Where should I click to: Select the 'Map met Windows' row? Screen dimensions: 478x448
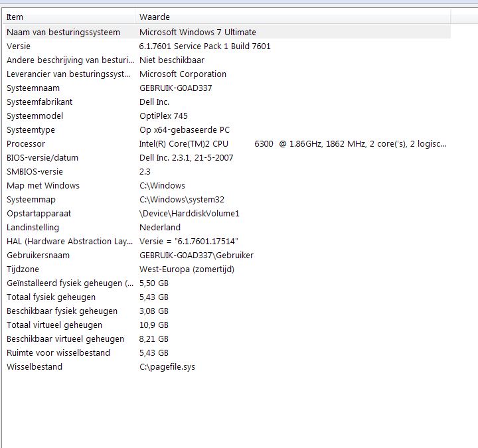tap(43, 186)
